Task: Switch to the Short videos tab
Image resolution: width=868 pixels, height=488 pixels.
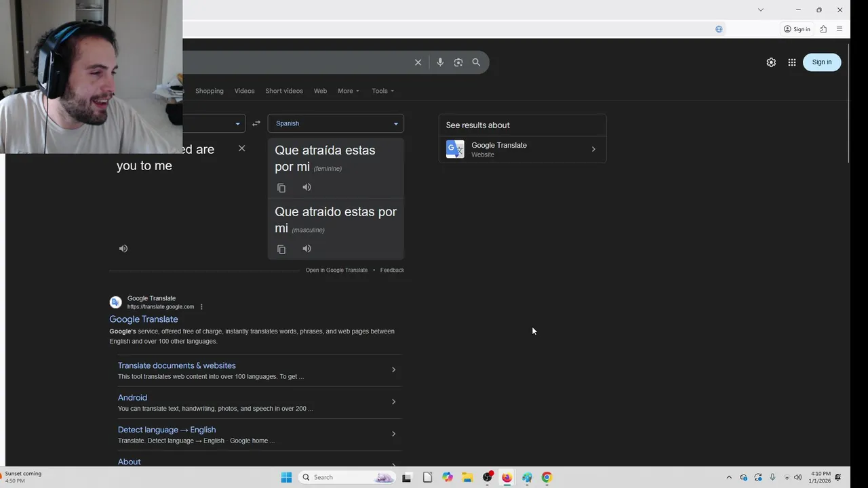Action: click(284, 91)
